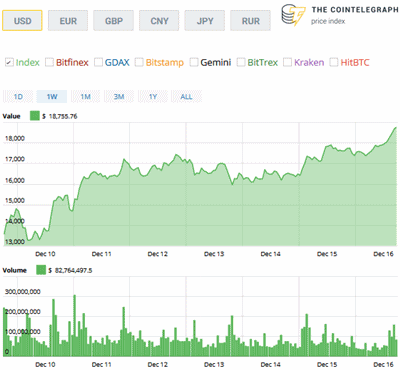
Task: Uncheck the Index checkbox
Action: (9, 62)
